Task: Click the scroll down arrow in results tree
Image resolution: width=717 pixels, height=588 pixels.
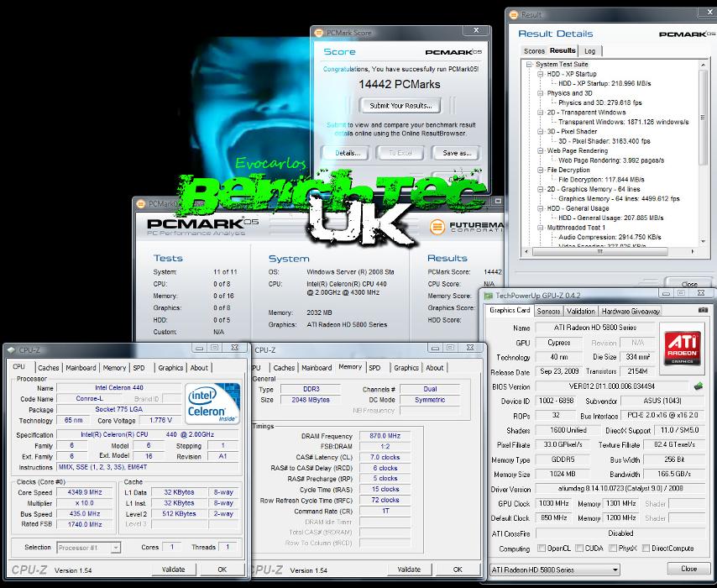Action: 703,242
